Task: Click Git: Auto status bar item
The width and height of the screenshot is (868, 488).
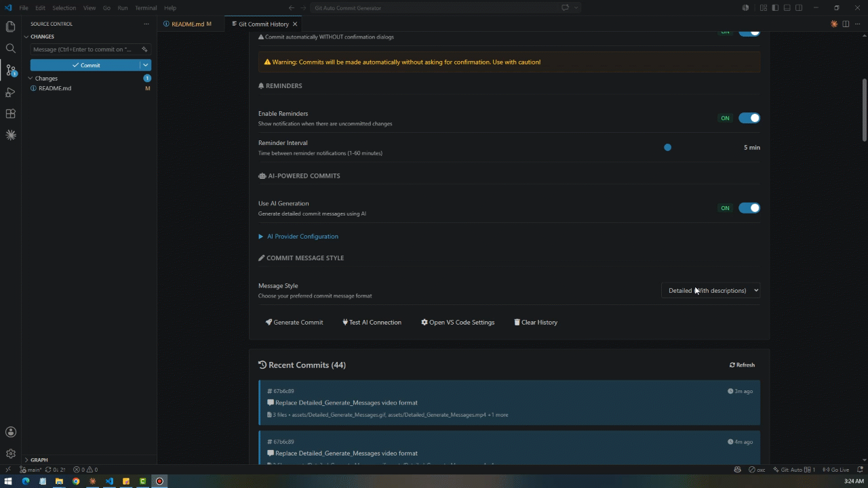Action: (794, 469)
